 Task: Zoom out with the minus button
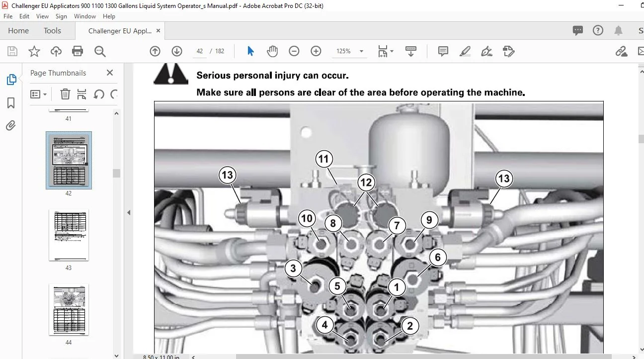click(x=294, y=51)
